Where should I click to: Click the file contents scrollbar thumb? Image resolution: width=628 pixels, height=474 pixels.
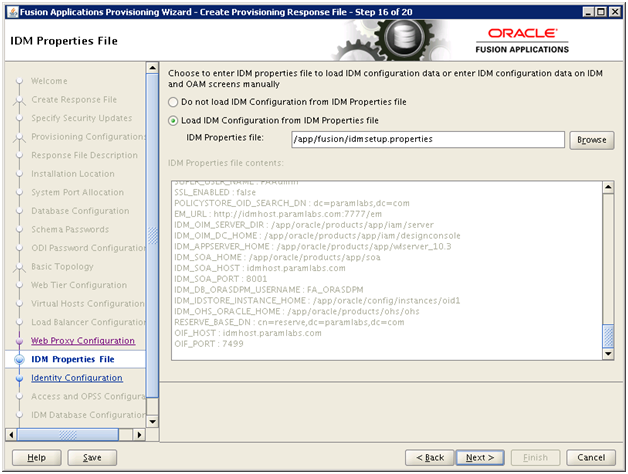click(608, 336)
